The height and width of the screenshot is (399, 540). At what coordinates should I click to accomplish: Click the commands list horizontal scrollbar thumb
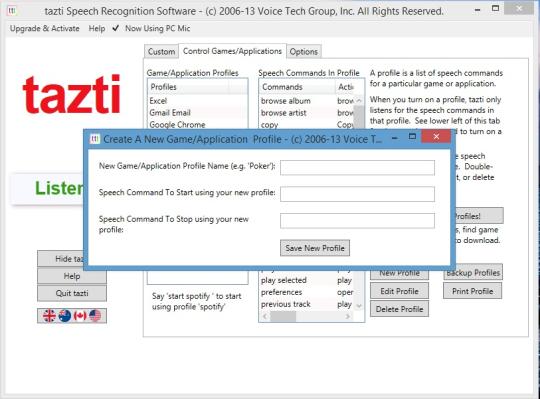283,316
